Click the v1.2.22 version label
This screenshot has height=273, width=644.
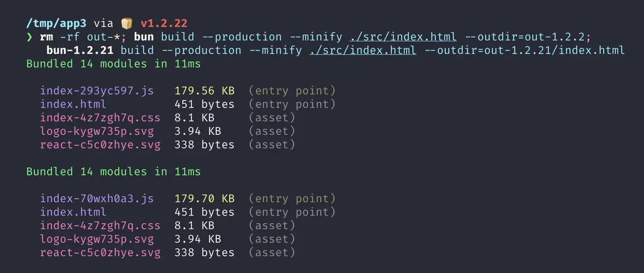click(164, 24)
